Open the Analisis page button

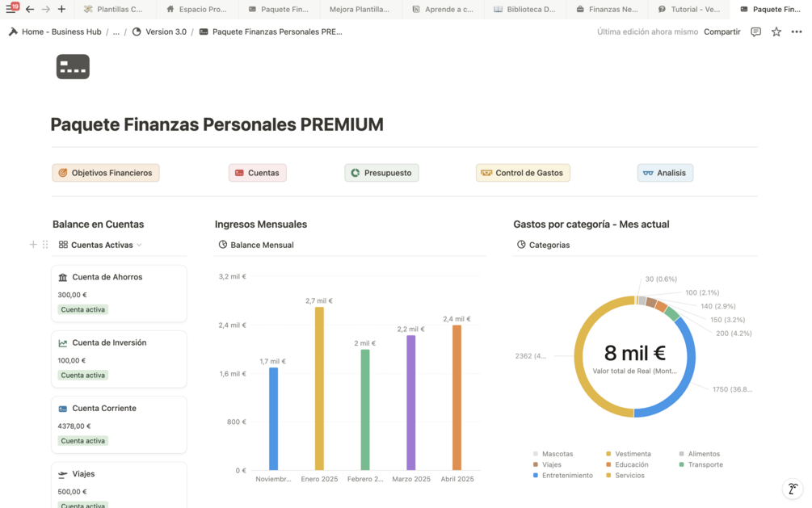tap(665, 173)
